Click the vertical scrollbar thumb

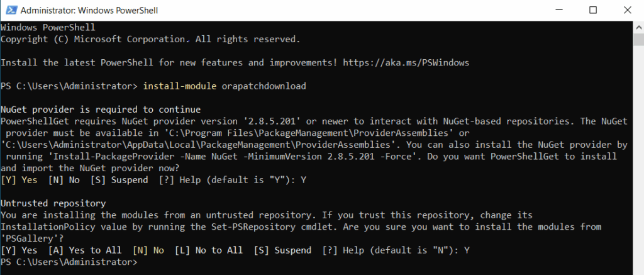point(638,40)
